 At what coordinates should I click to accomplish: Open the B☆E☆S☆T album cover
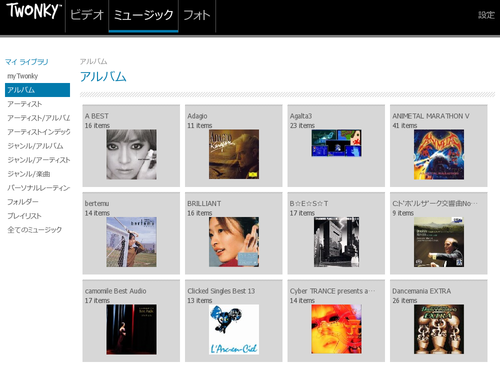tap(336, 242)
